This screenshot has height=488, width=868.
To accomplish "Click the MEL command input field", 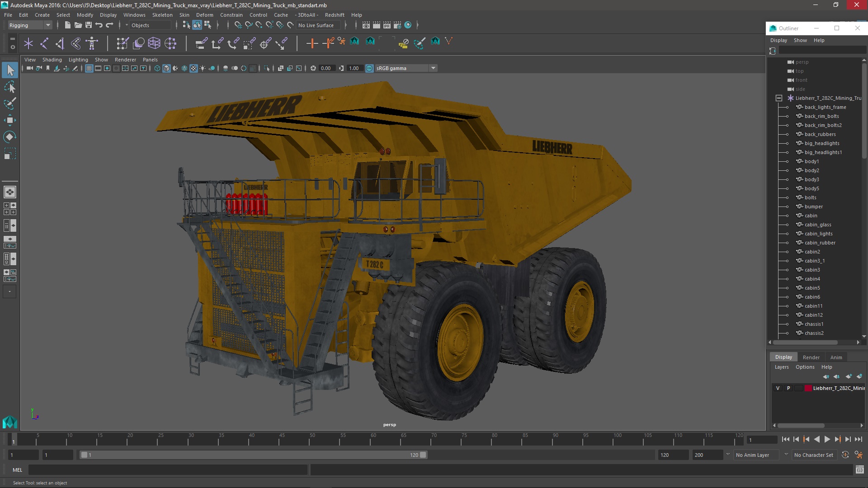I will 168,470.
